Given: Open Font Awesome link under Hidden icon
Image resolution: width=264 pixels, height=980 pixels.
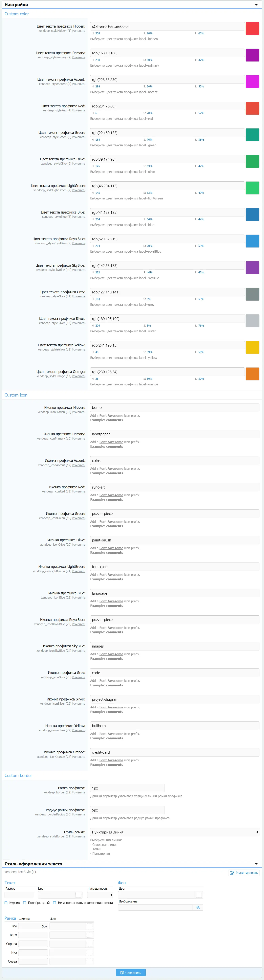Looking at the screenshot, I should 111,416.
